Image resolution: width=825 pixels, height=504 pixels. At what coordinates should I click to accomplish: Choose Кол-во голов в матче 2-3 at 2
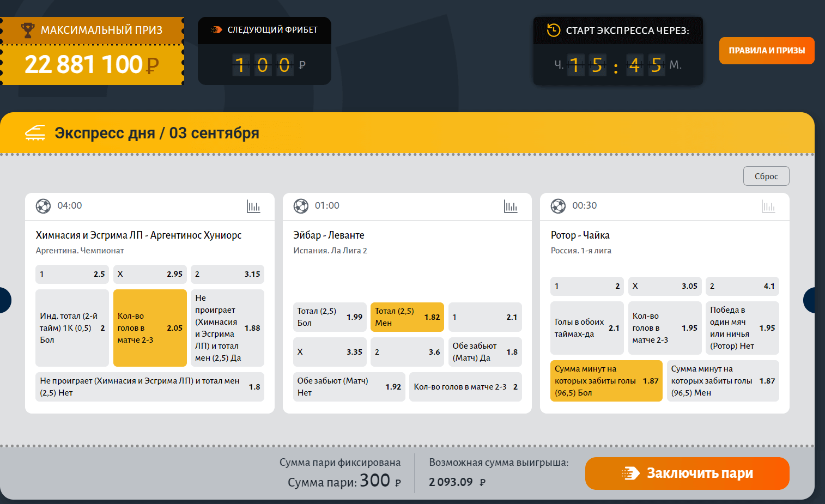point(465,387)
